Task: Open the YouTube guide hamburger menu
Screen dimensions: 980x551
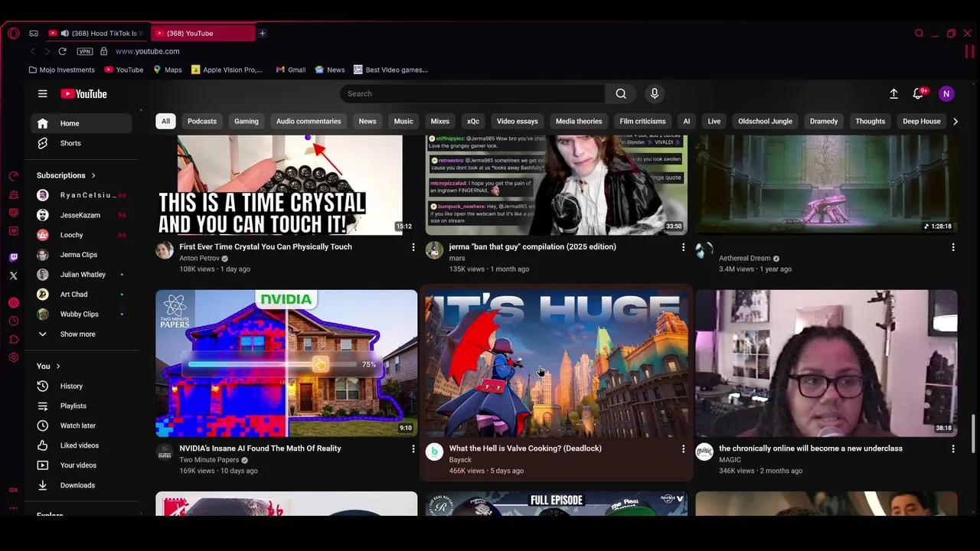Action: coord(43,93)
